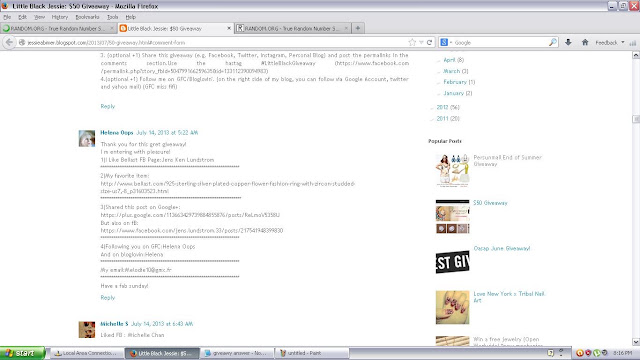Click the page scrollbar up arrow
This screenshot has height=360, width=640.
636,55
